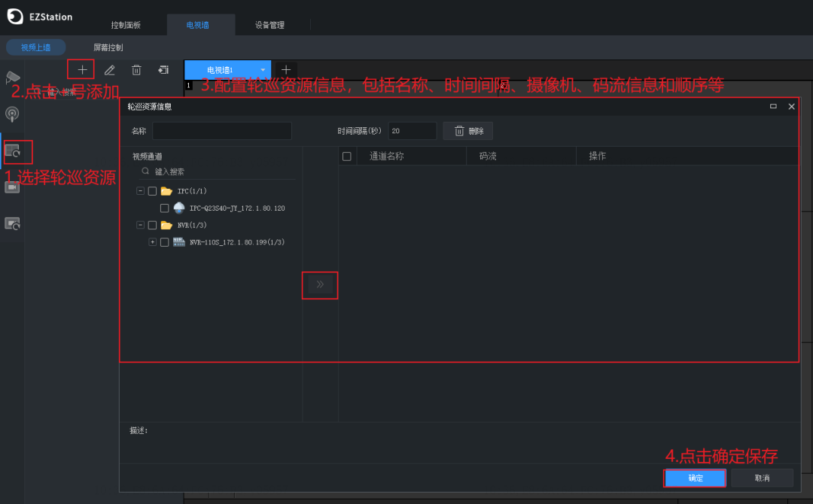Image resolution: width=813 pixels, height=504 pixels.
Task: Click the 键入搜索 field in video channel panel
Action: tap(218, 172)
